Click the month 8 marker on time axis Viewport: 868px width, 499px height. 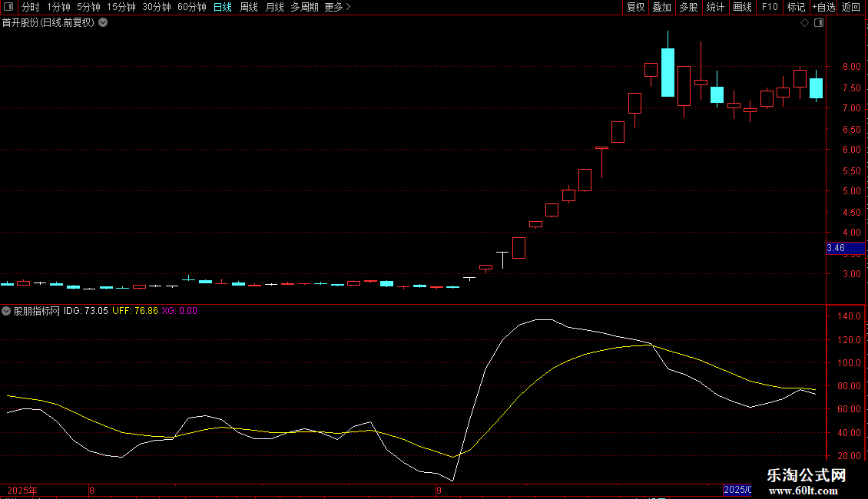tap(92, 490)
